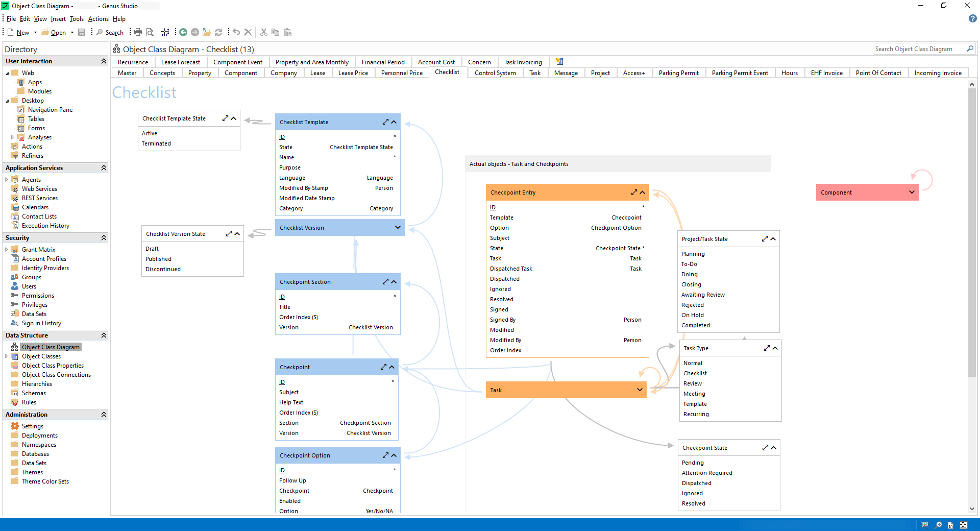Expand the collapsed Task class box
The width and height of the screenshot is (980, 531).
(640, 390)
